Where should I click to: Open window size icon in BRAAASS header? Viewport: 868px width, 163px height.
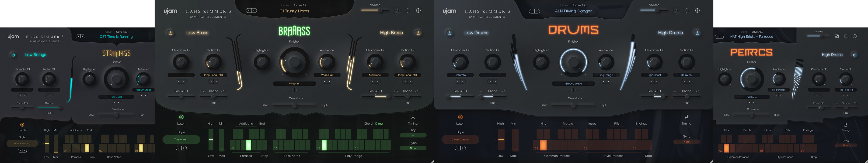(x=397, y=11)
